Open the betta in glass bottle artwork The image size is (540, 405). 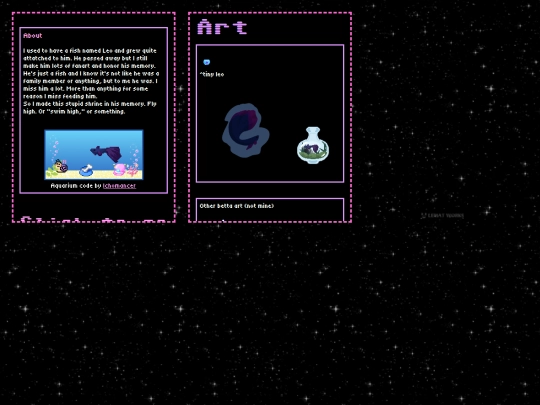tap(313, 145)
